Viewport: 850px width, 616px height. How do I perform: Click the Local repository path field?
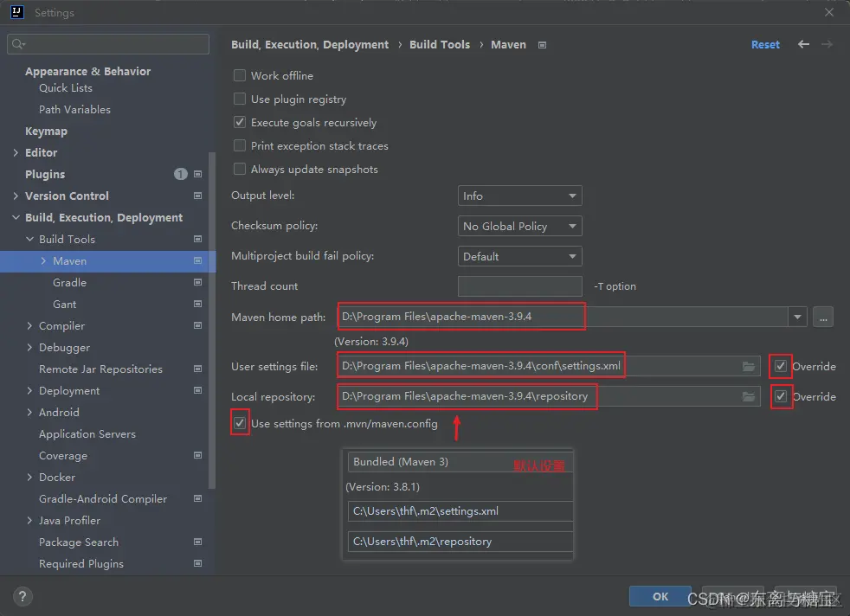[x=549, y=397]
